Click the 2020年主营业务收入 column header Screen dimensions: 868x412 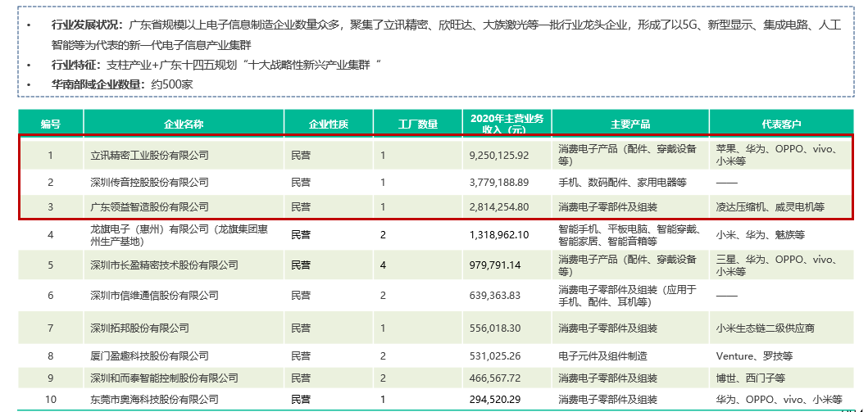click(x=507, y=124)
